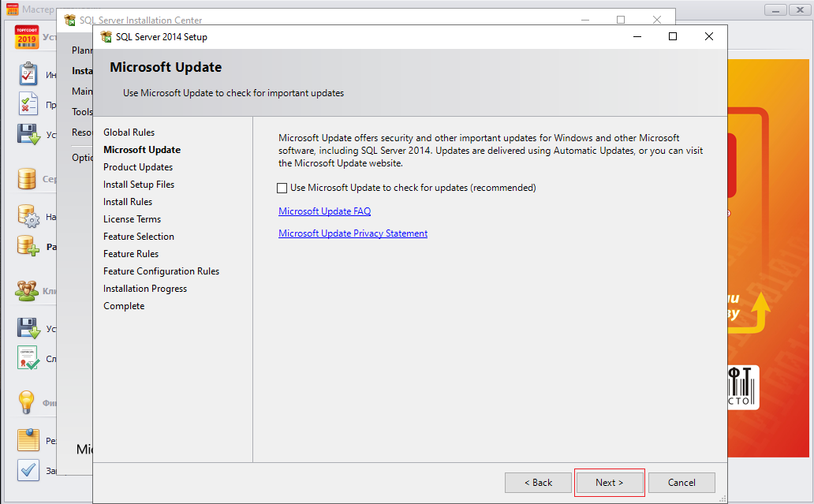This screenshot has height=504, width=814.
Task: Select Global Rules step in setup list
Action: coord(129,133)
